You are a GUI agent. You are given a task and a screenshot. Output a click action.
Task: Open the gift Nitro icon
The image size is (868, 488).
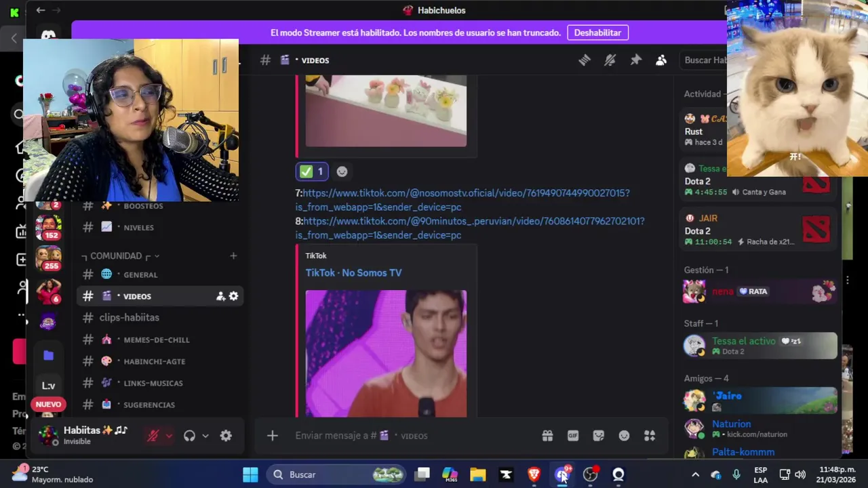click(547, 436)
